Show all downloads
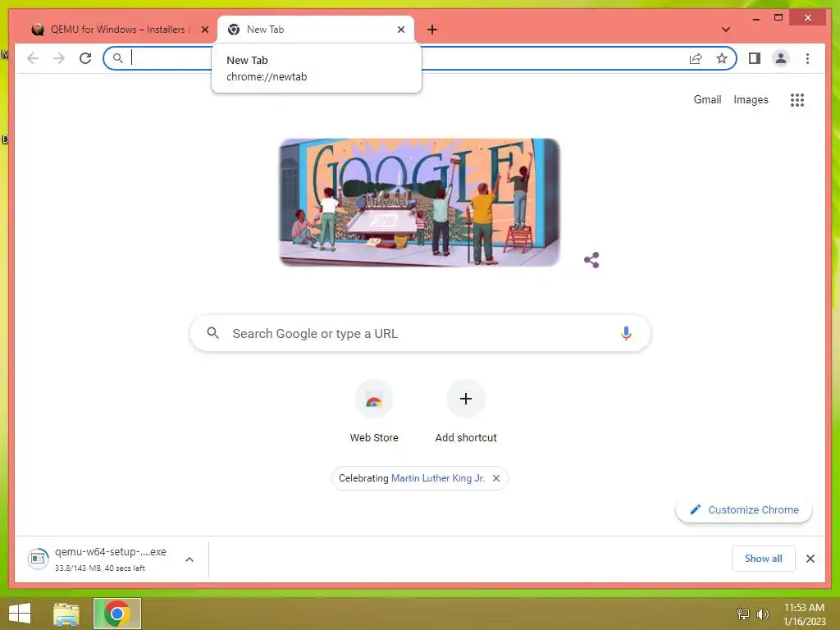Image resolution: width=840 pixels, height=630 pixels. click(764, 559)
